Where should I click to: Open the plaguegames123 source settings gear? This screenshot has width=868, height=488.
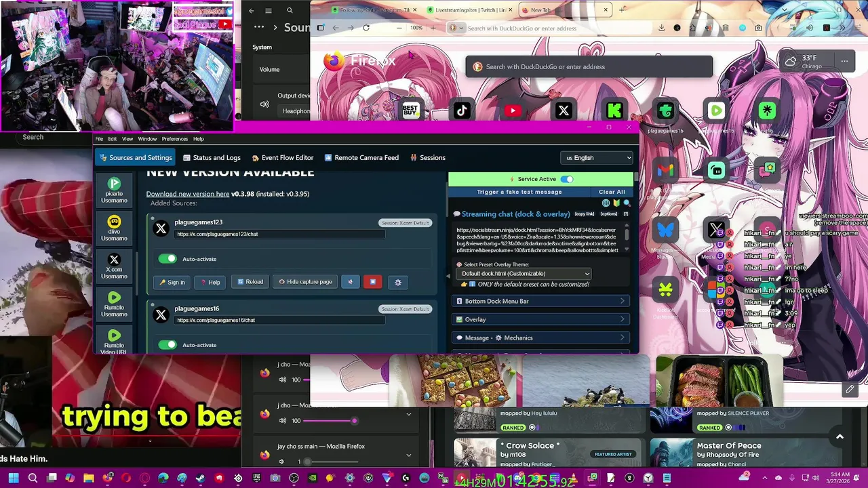[x=398, y=282]
